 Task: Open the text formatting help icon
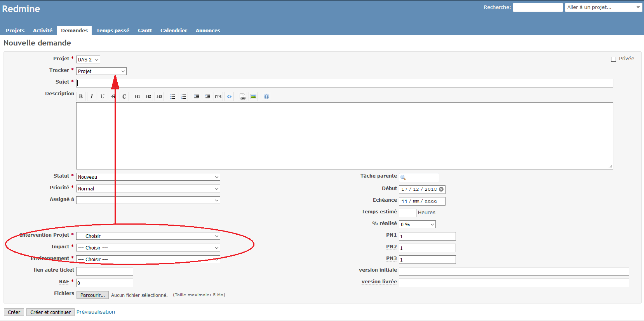[266, 96]
